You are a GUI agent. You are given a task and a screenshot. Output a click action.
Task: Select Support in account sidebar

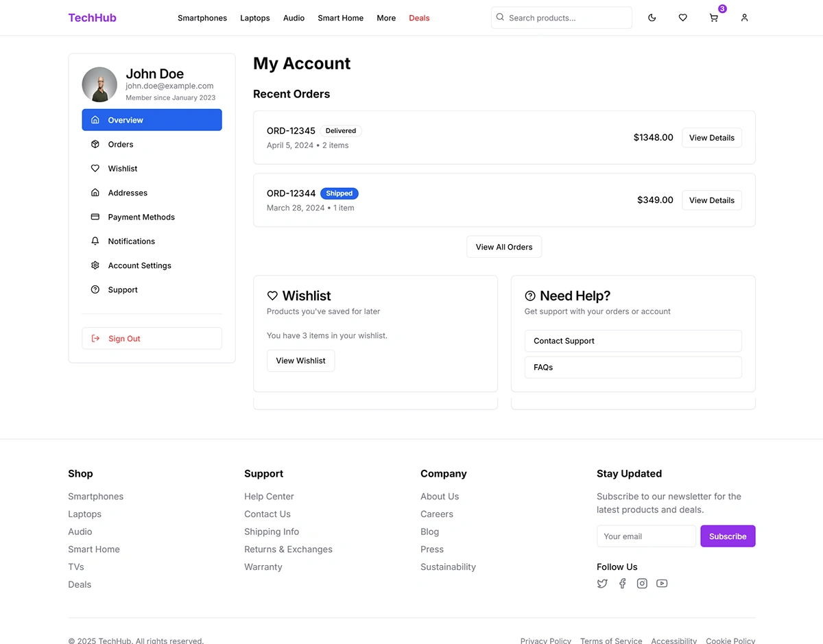[x=152, y=289]
